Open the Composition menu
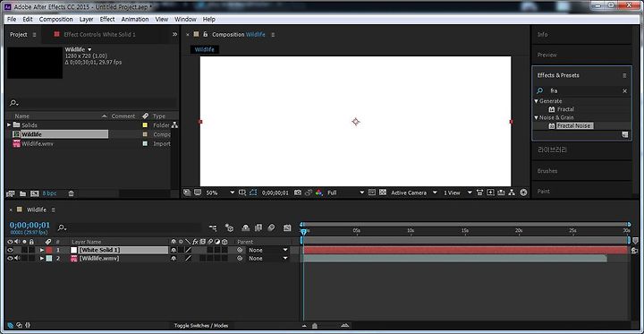644x334 pixels. tap(55, 20)
